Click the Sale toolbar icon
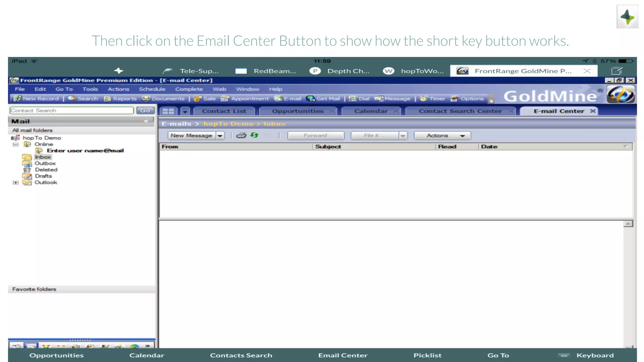644x362 pixels. 197,99
